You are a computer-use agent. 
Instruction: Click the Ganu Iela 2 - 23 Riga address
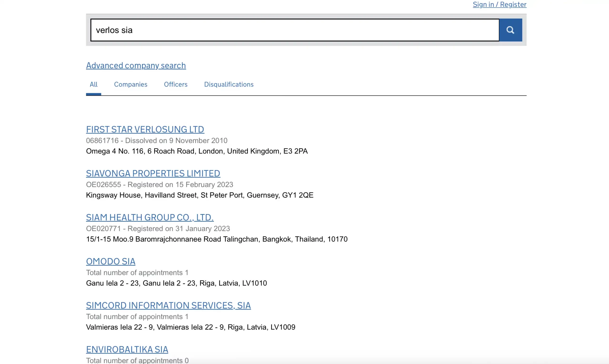coord(176,283)
